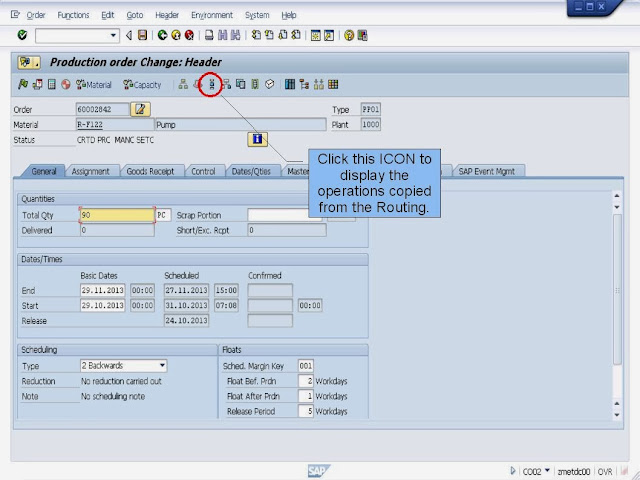Expand the status bar triangle arrow
The width and height of the screenshot is (640, 480).
pos(513,471)
